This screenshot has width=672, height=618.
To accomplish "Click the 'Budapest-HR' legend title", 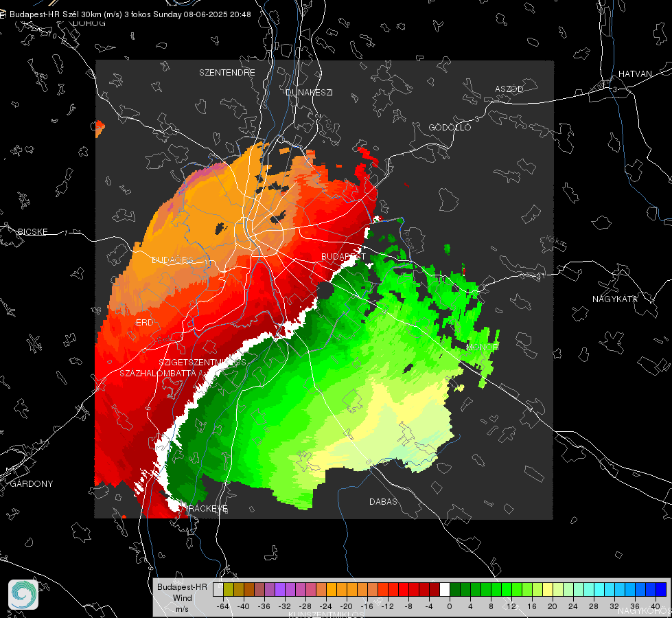I will point(182,586).
